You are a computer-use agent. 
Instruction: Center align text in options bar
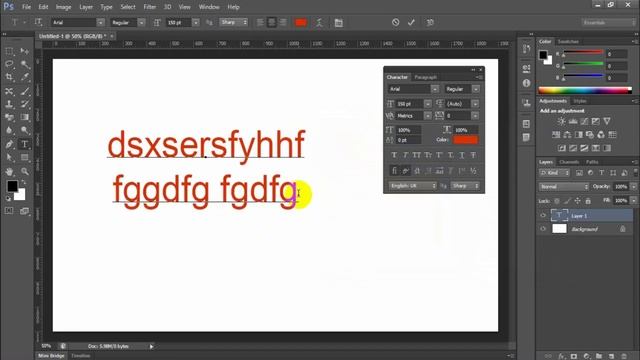(x=271, y=22)
